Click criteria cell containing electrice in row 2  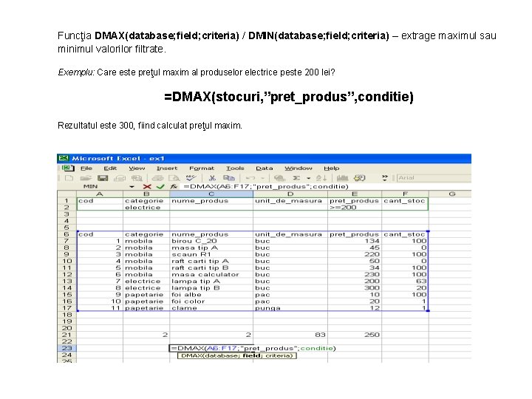(x=146, y=208)
